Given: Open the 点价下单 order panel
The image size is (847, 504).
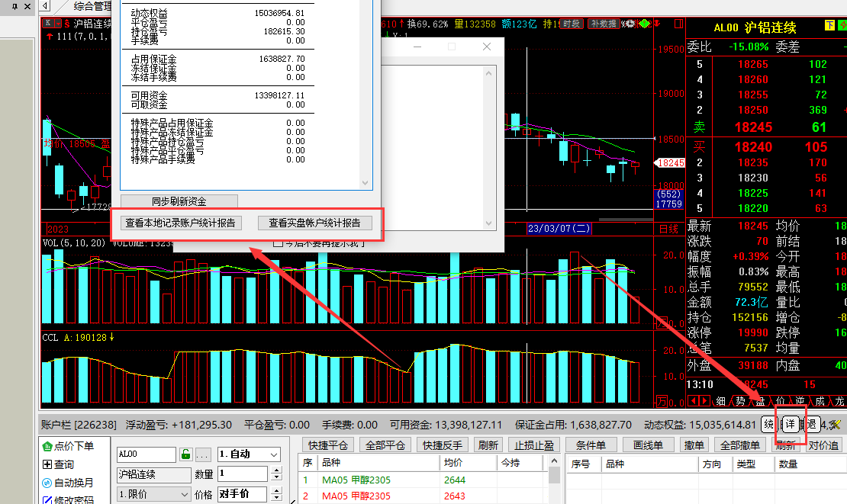Looking at the screenshot, I should [69, 446].
